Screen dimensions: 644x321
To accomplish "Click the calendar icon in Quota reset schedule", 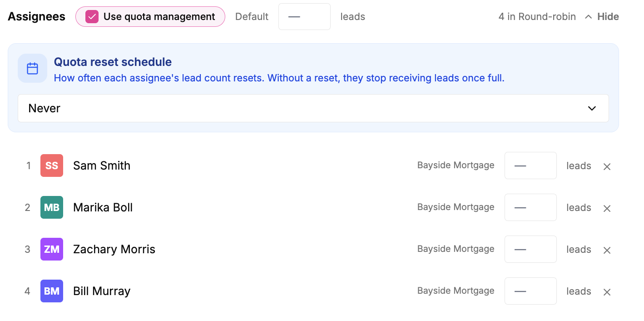I will [x=33, y=69].
